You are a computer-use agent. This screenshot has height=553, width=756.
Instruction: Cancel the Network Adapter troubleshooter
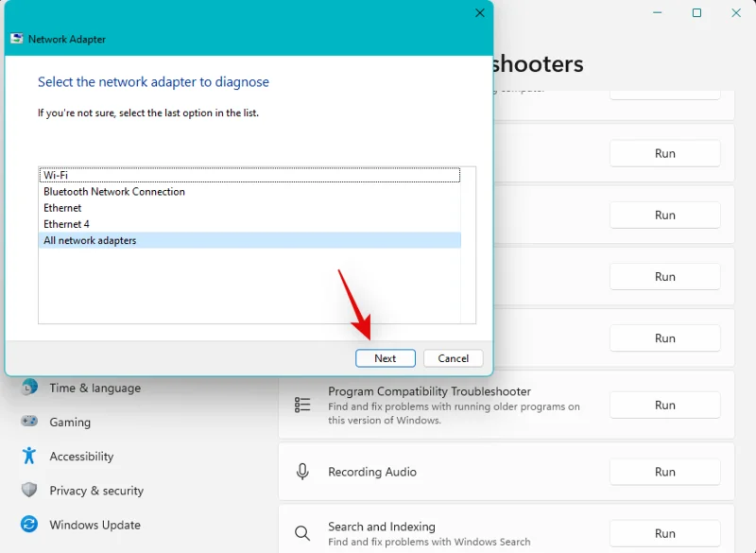[x=453, y=358]
